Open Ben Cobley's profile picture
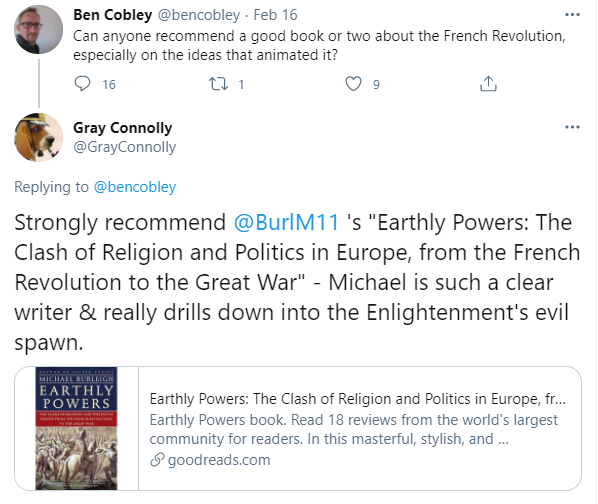This screenshot has height=504, width=598. coord(39,30)
